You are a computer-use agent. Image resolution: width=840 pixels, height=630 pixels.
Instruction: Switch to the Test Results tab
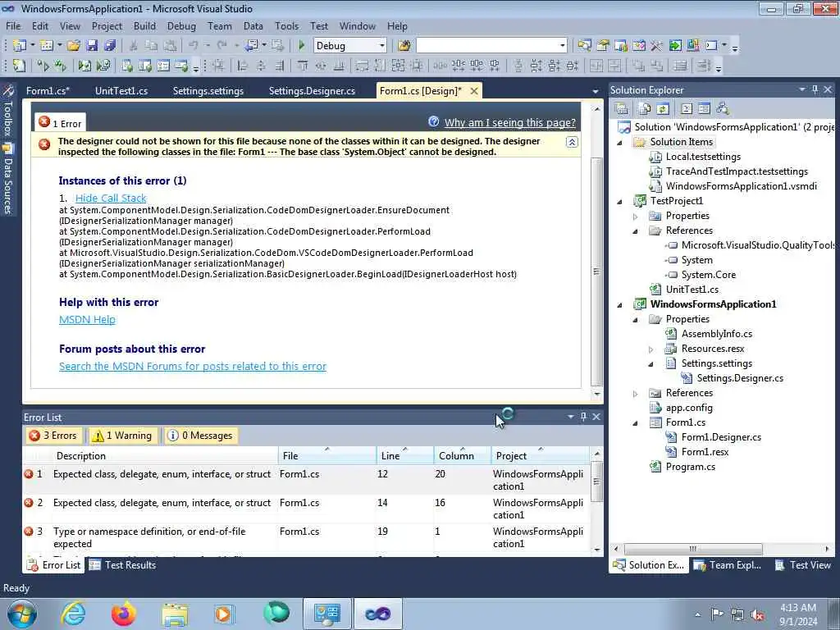click(123, 564)
